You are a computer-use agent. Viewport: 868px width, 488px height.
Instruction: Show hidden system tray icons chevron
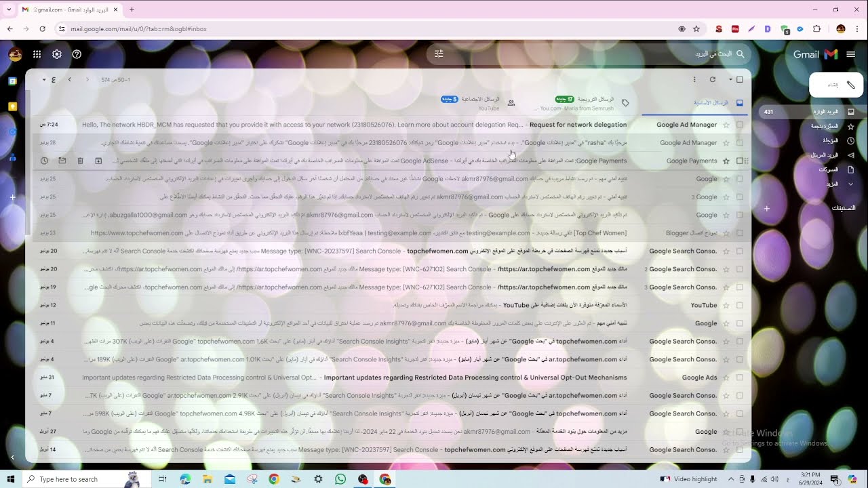(731, 479)
